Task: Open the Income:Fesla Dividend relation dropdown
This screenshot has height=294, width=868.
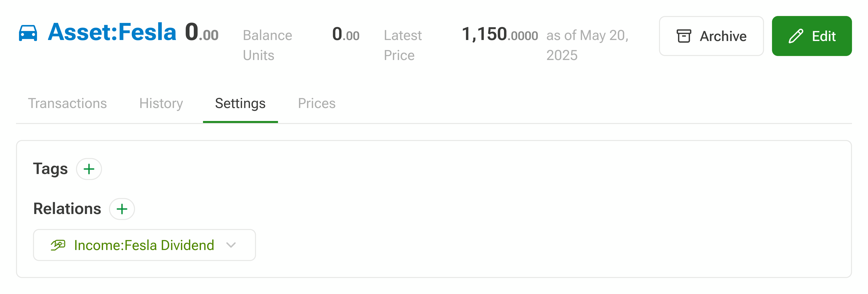Action: [144, 245]
